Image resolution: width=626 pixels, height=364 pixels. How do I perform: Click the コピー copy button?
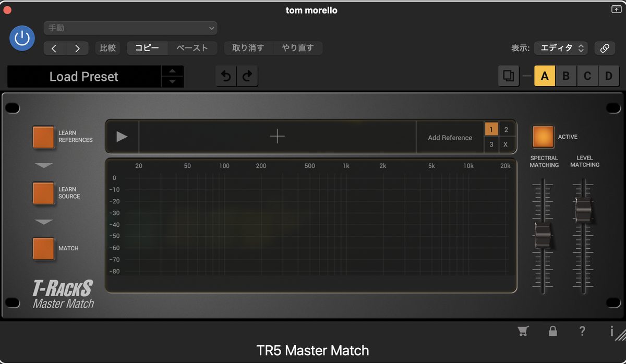pyautogui.click(x=147, y=48)
